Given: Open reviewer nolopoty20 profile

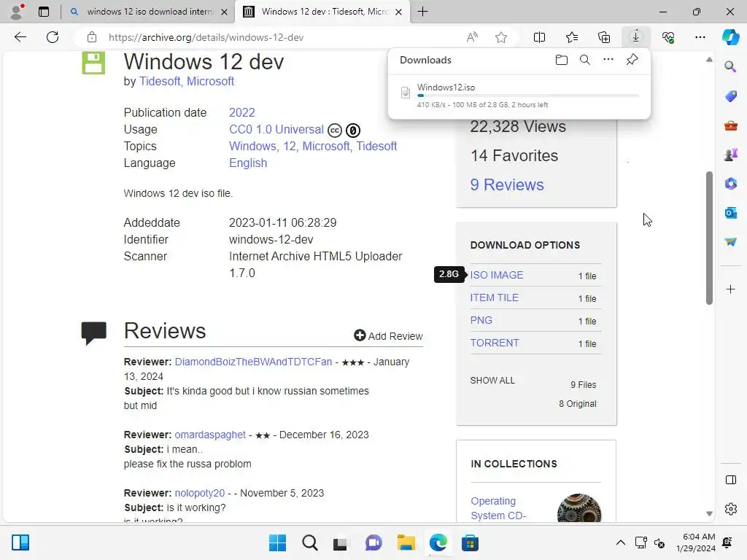Looking at the screenshot, I should coord(200,493).
